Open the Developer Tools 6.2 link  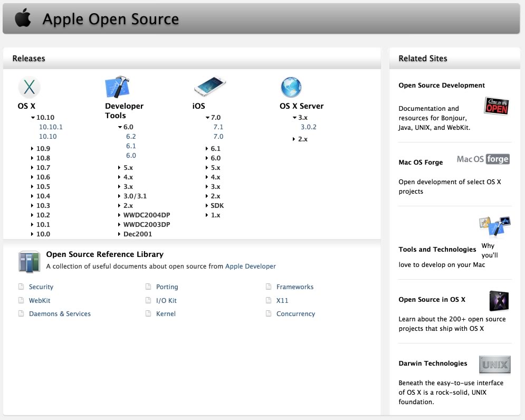click(131, 137)
